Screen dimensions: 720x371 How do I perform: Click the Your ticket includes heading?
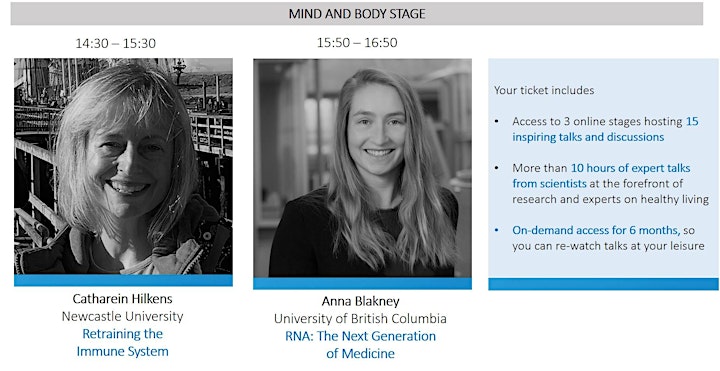click(x=544, y=90)
